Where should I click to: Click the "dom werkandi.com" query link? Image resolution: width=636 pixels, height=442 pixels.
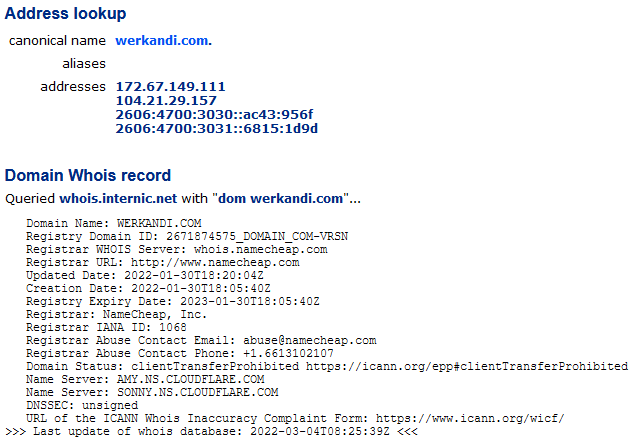pyautogui.click(x=280, y=199)
